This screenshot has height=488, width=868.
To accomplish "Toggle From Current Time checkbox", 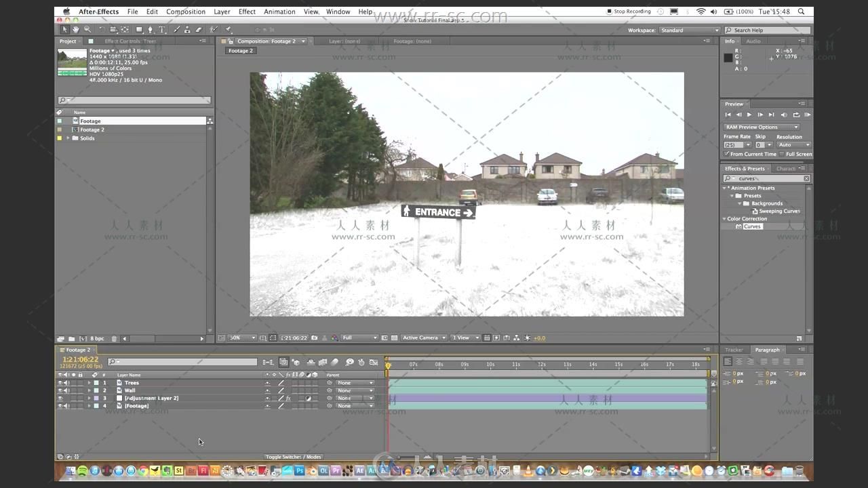I will click(726, 154).
